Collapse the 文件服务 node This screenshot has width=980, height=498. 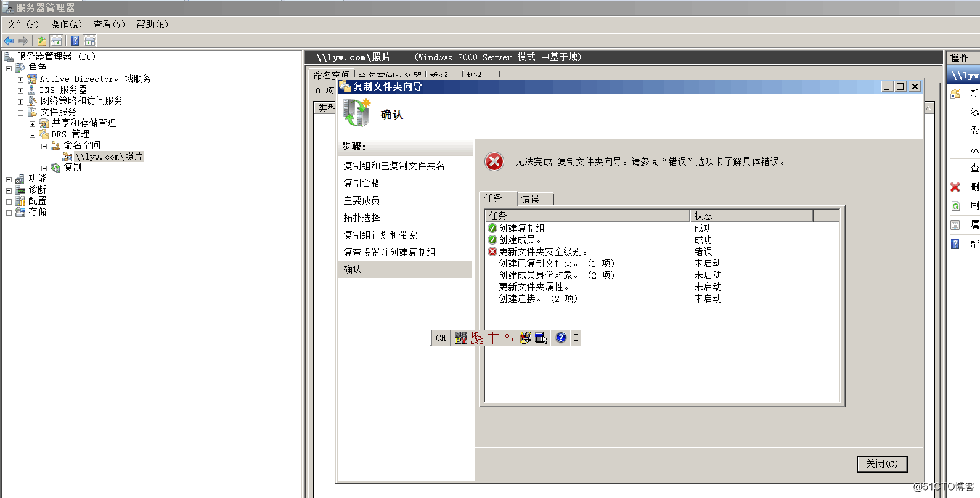[x=20, y=113]
